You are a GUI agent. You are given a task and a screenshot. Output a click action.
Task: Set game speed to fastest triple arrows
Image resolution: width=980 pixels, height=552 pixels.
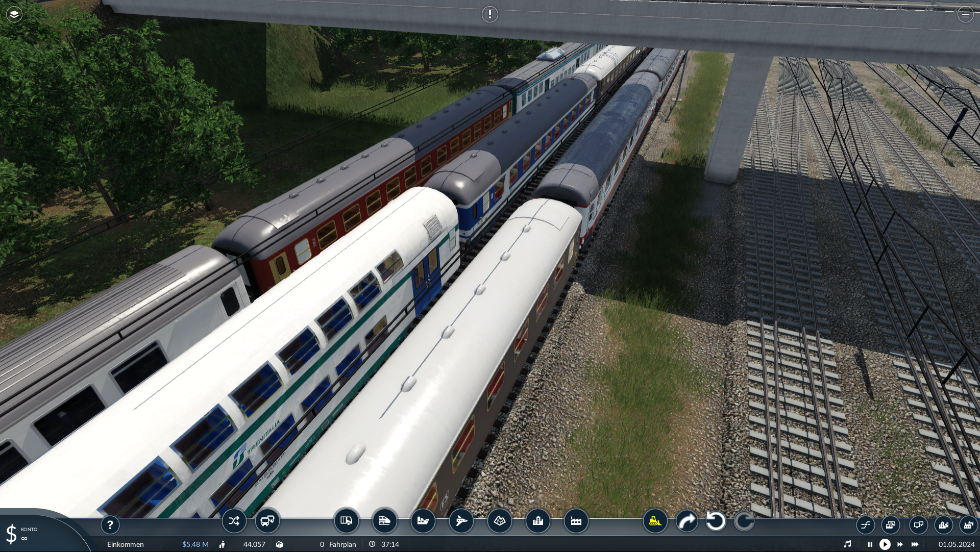click(x=915, y=544)
